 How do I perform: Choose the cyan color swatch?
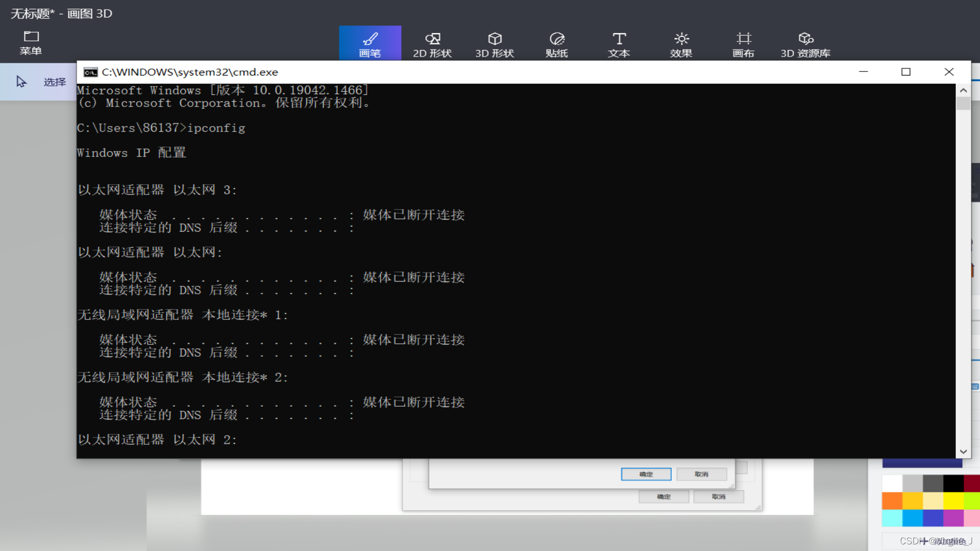[892, 518]
